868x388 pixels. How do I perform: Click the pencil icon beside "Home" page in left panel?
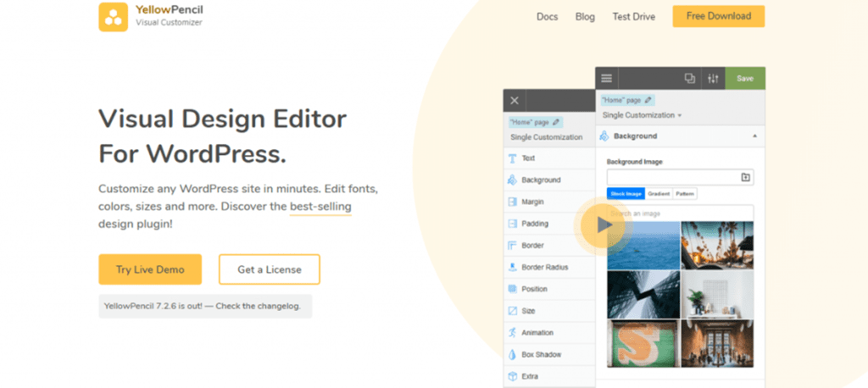pyautogui.click(x=556, y=122)
